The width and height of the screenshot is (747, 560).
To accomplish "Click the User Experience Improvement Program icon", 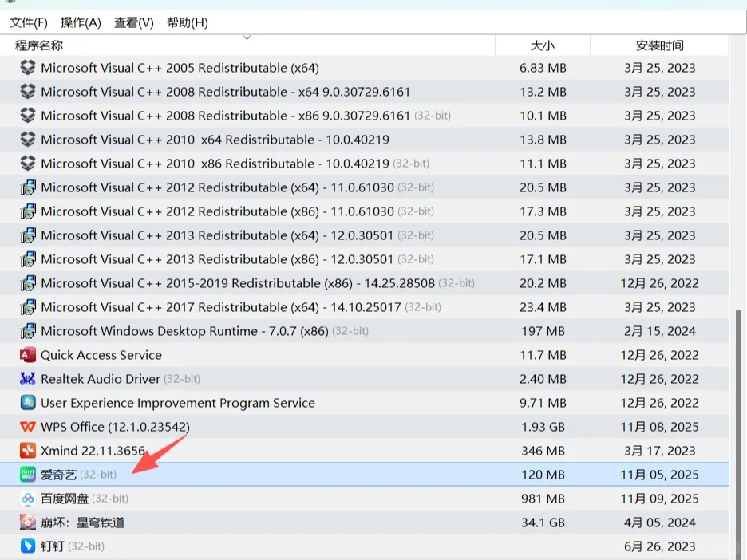I will (x=28, y=403).
